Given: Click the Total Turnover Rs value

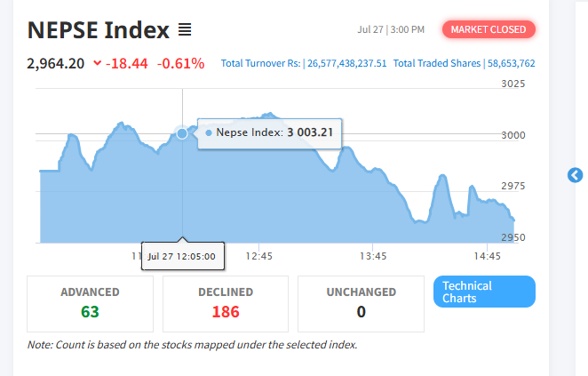Looking at the screenshot, I should [347, 63].
